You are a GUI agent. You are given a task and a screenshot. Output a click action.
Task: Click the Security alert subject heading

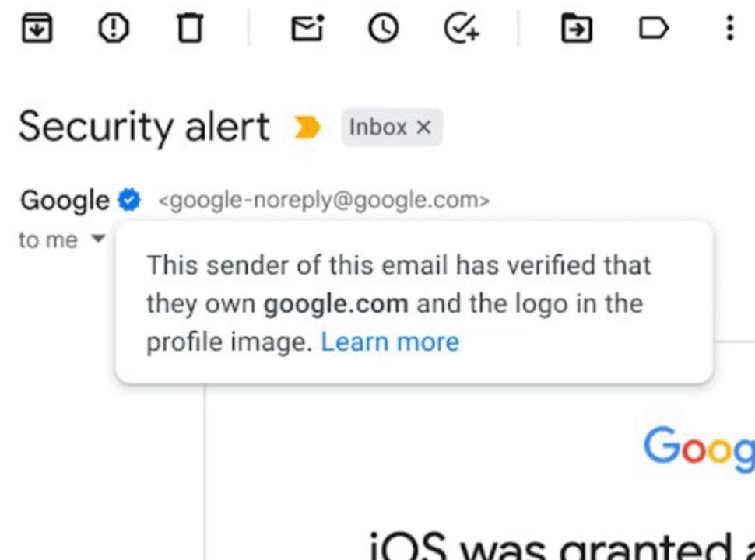[x=144, y=127]
